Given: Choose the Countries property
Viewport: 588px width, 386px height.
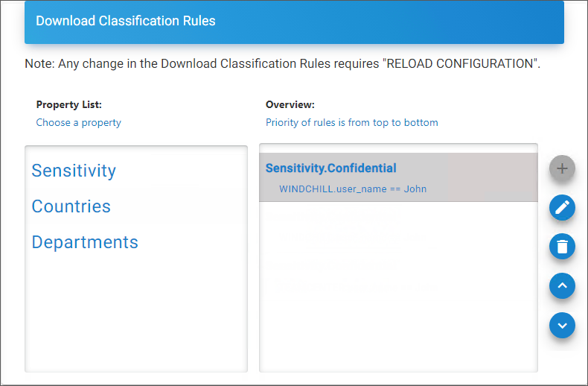Looking at the screenshot, I should (x=71, y=206).
